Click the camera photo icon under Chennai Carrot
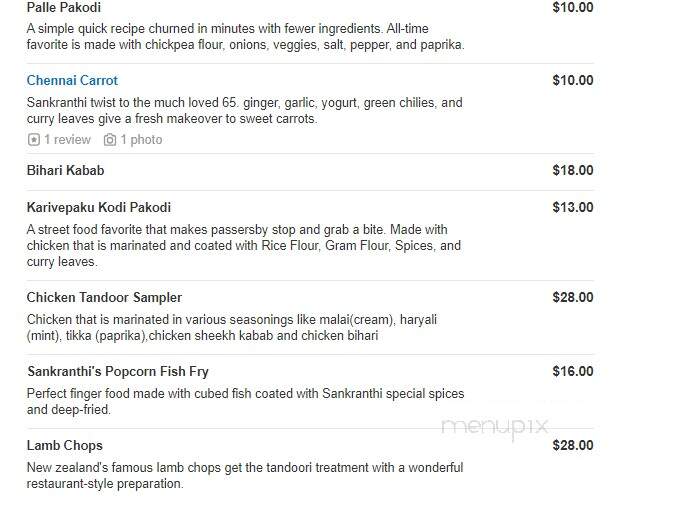 point(110,140)
